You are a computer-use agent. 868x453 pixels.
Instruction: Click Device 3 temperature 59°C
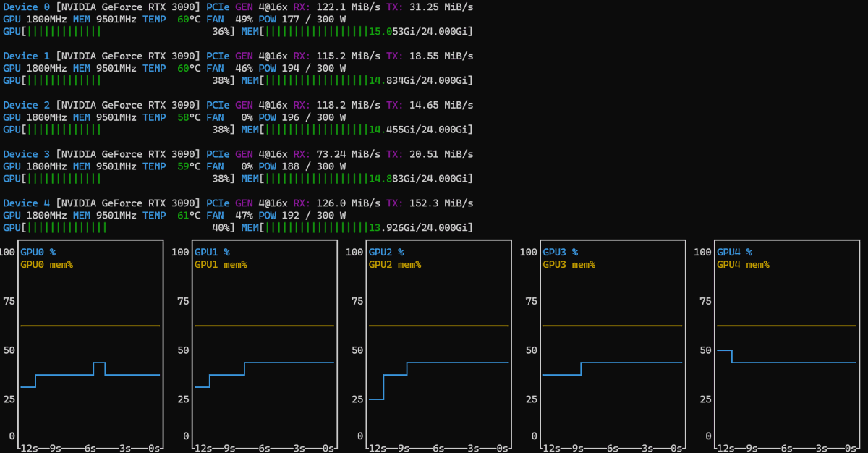189,166
